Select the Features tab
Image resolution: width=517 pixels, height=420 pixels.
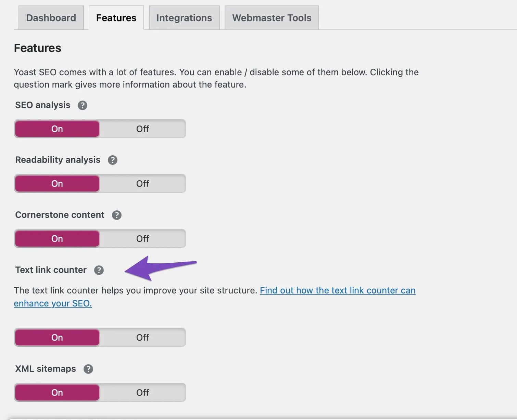pos(116,18)
